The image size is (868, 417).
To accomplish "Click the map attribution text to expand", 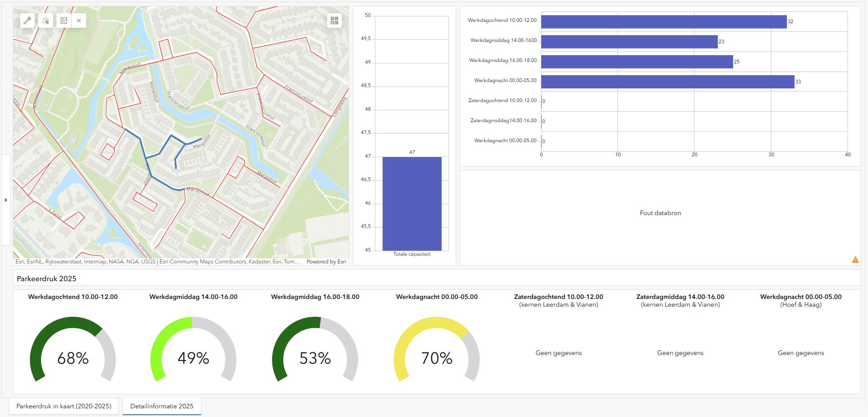I will pyautogui.click(x=157, y=262).
